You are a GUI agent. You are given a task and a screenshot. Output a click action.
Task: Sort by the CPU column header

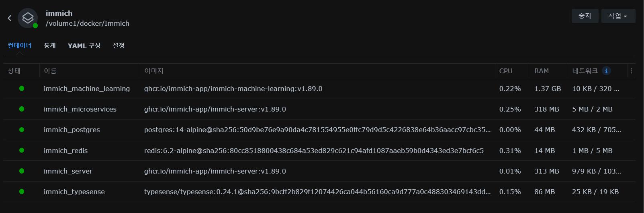[x=506, y=71]
